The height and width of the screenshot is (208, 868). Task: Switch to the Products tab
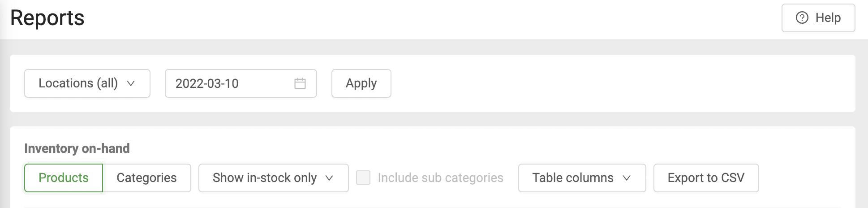coord(64,178)
